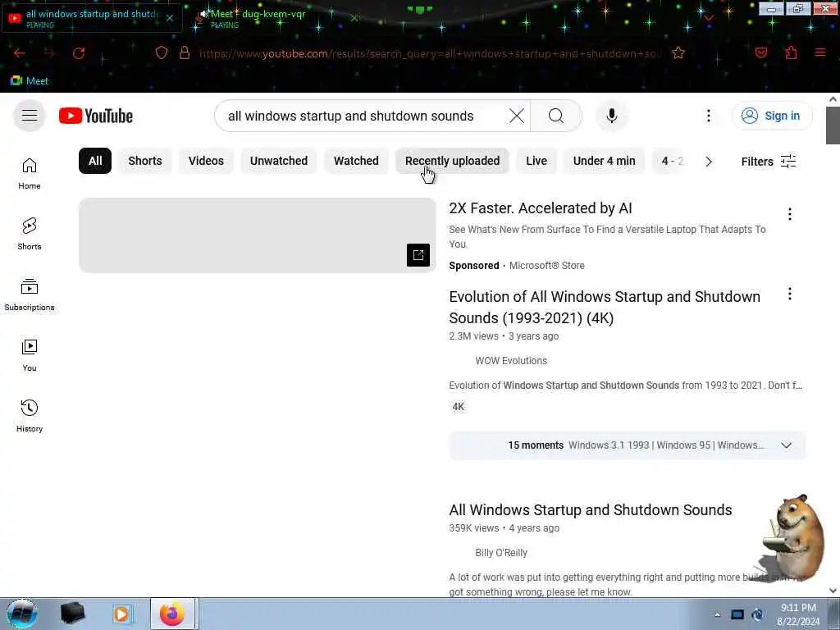Open Microsoft Store advertiser link
The image size is (840, 630).
(546, 266)
